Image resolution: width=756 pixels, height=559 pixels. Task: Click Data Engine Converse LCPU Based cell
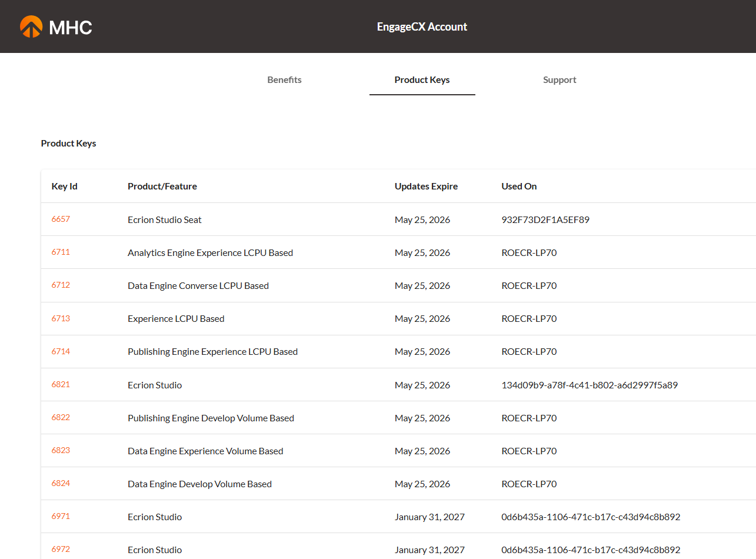point(198,285)
